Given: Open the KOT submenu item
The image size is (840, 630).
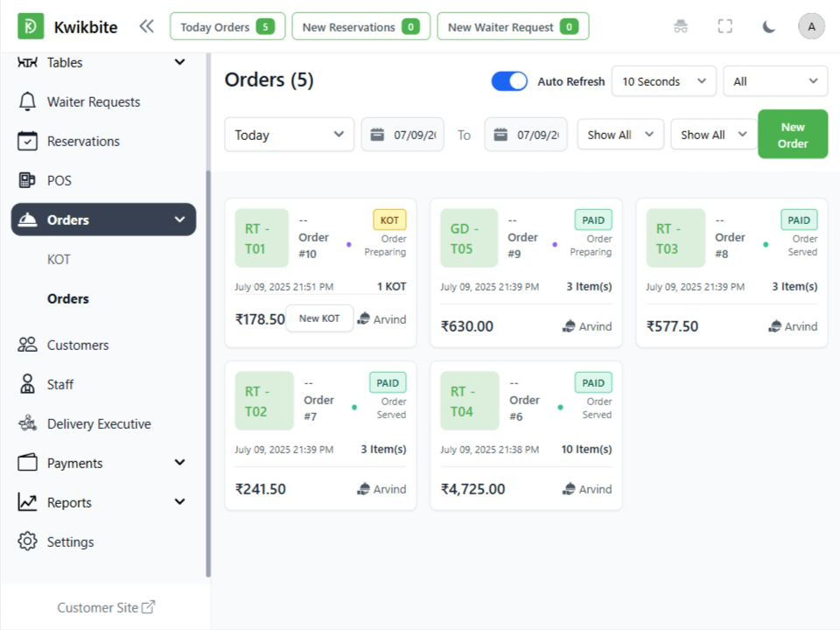Looking at the screenshot, I should [x=59, y=259].
